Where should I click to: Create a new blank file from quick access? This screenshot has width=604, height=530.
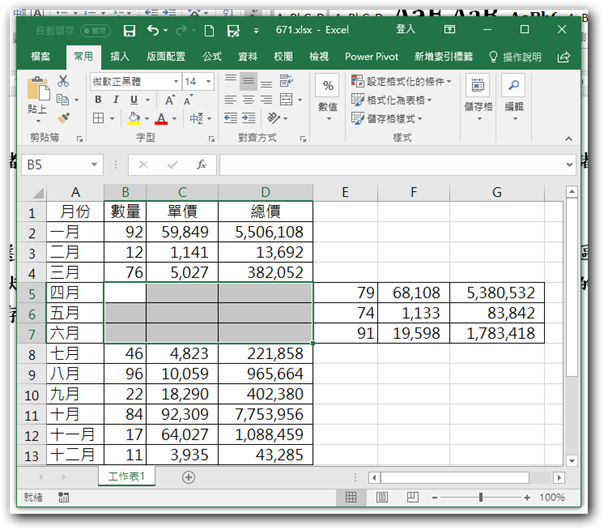(x=209, y=30)
